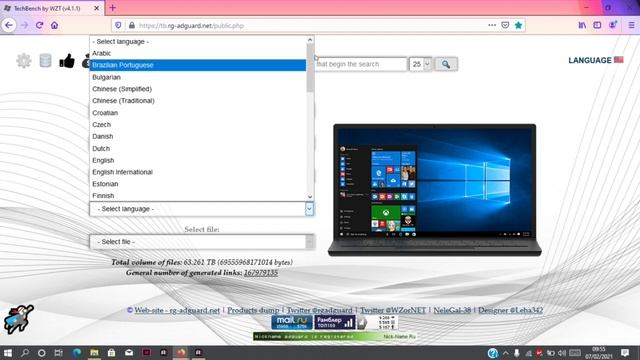This screenshot has height=360, width=640.
Task: Collapse the Select language dropdown arrow
Action: coord(309,209)
